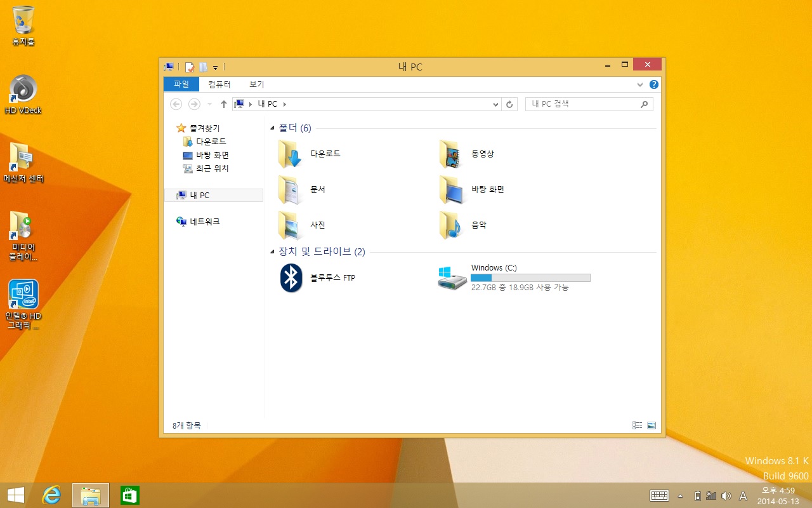Open the 휴지통 recycle bin desktop icon
The height and width of the screenshot is (508, 812).
[23, 25]
